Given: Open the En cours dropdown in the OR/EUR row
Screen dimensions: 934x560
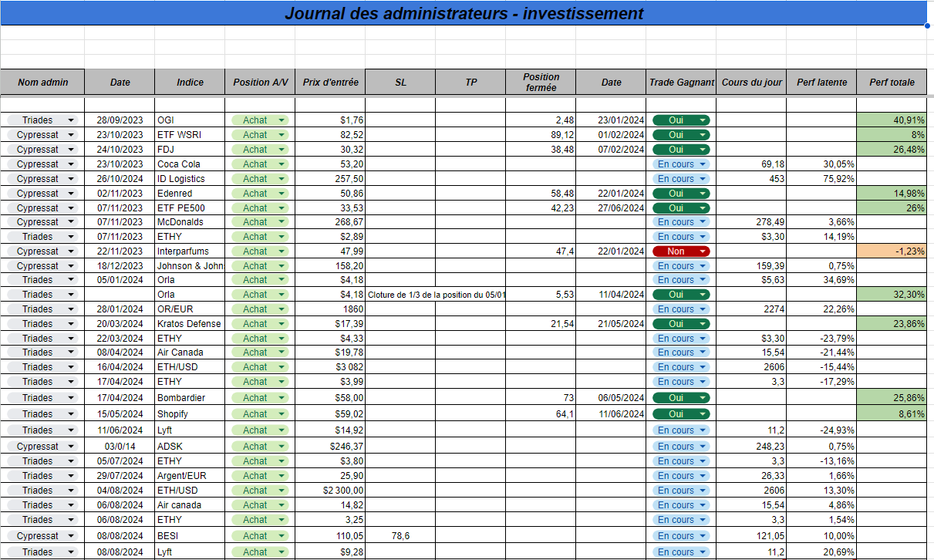Looking at the screenshot, I should click(681, 309).
